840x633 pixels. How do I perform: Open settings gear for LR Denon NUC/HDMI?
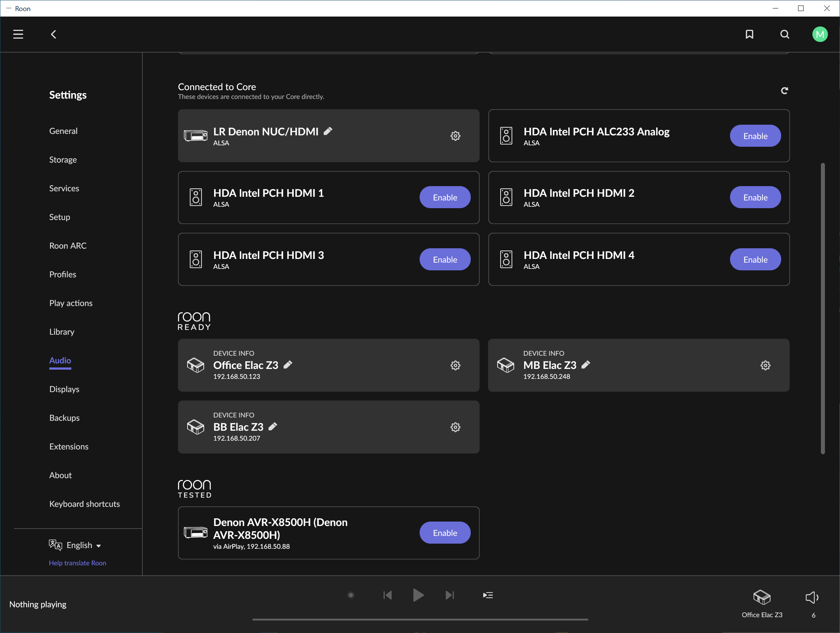(x=455, y=136)
